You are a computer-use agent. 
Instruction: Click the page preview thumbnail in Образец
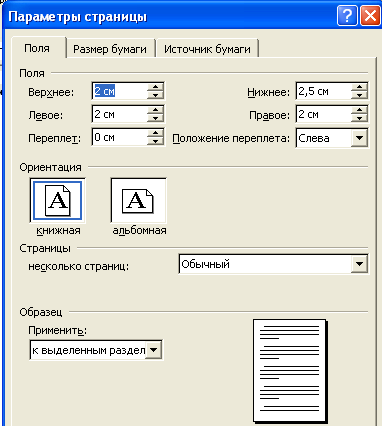coord(289,370)
